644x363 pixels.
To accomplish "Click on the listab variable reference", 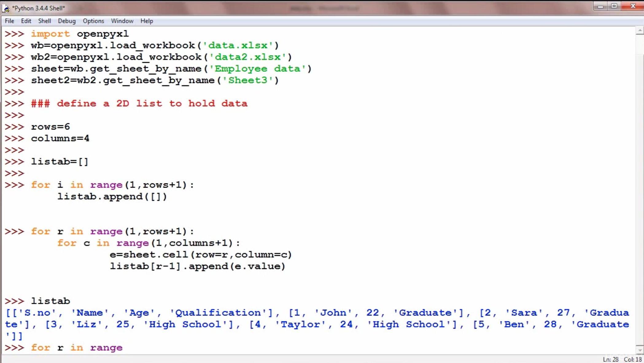I will click(50, 301).
